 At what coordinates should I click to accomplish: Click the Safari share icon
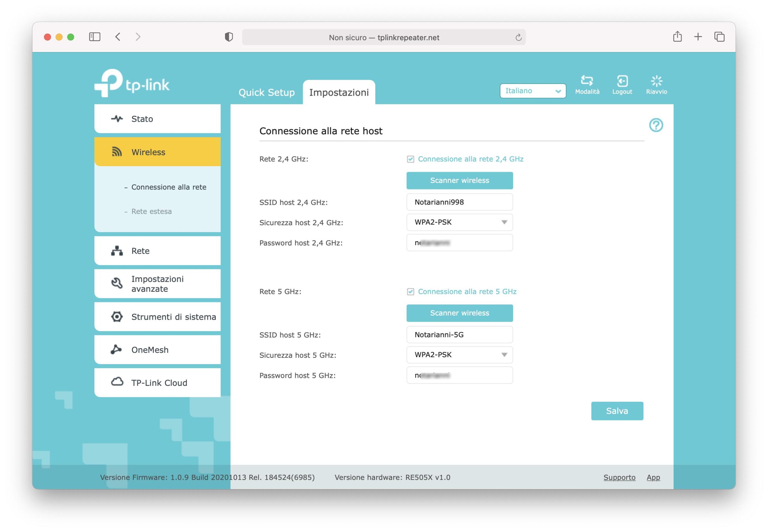pyautogui.click(x=677, y=37)
